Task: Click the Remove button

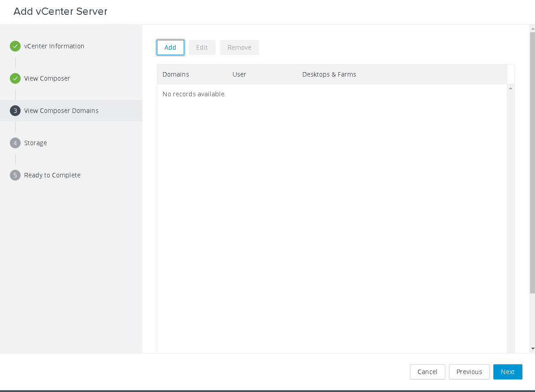Action: tap(239, 47)
